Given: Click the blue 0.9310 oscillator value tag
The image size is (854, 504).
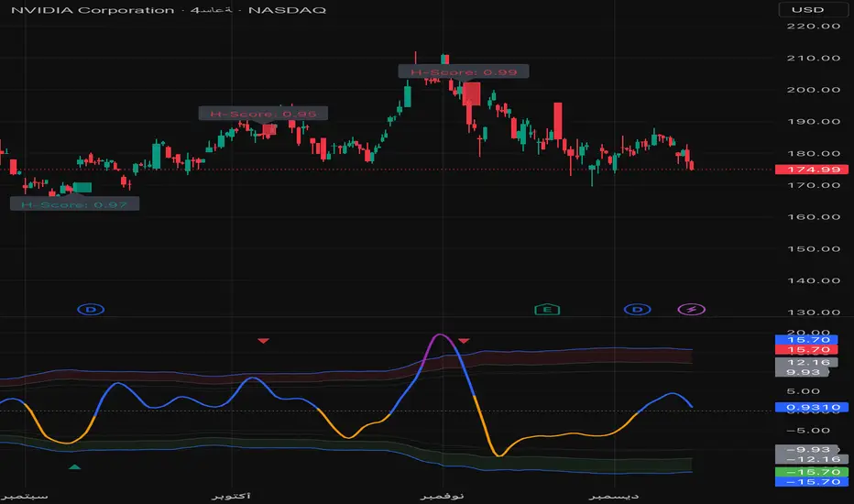Looking at the screenshot, I should click(x=812, y=407).
